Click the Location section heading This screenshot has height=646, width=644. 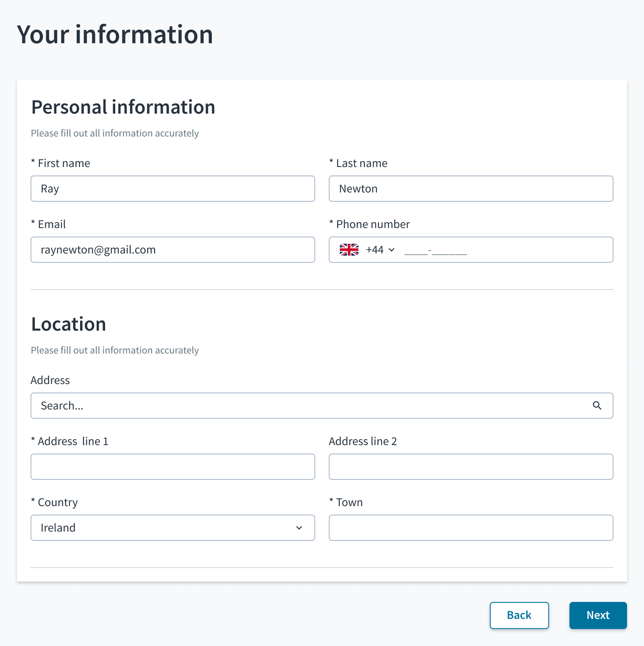[x=69, y=324]
